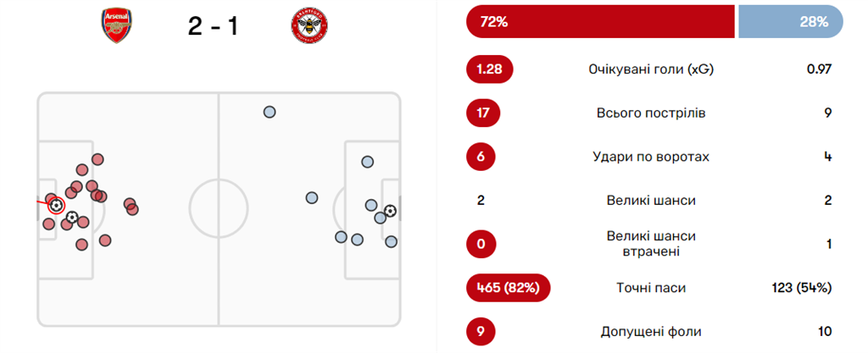Screen dimensions: 868x353
Task: Click the Arsenal goal ball marker without red outline
Action: (72, 218)
